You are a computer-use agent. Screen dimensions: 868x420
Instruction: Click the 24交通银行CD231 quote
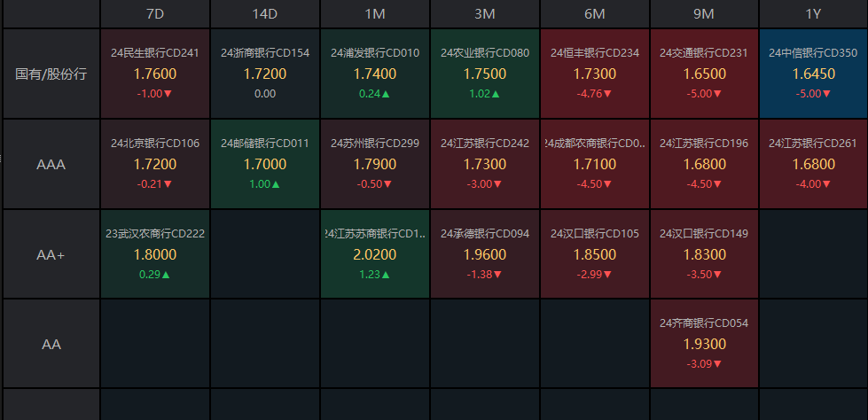pos(705,74)
